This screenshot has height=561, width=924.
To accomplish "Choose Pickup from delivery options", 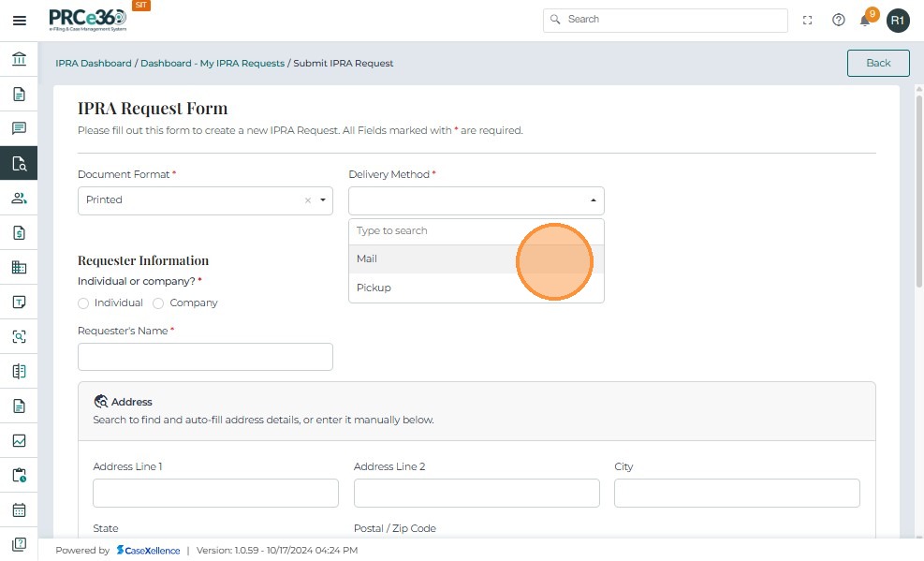I will 374,288.
